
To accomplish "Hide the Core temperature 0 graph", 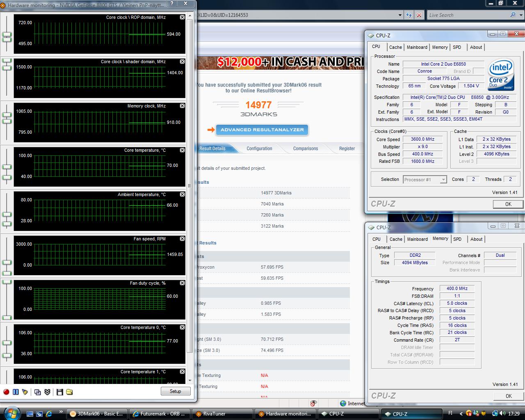I will point(182,327).
